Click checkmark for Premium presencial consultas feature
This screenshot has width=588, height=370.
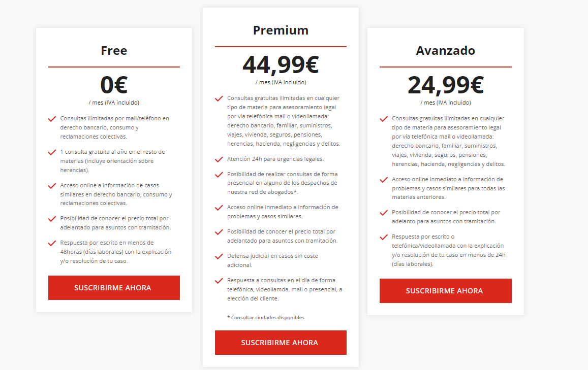(x=219, y=175)
